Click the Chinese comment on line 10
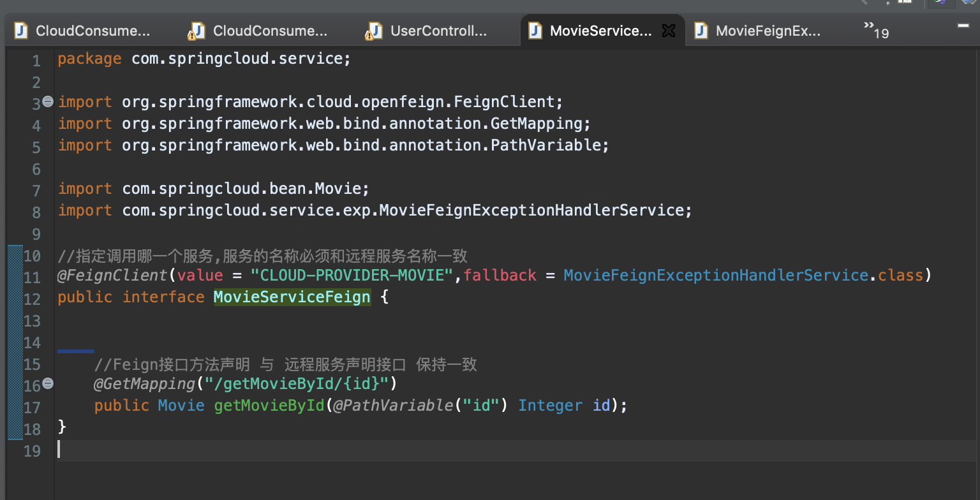Image resolution: width=980 pixels, height=500 pixels. click(x=262, y=256)
